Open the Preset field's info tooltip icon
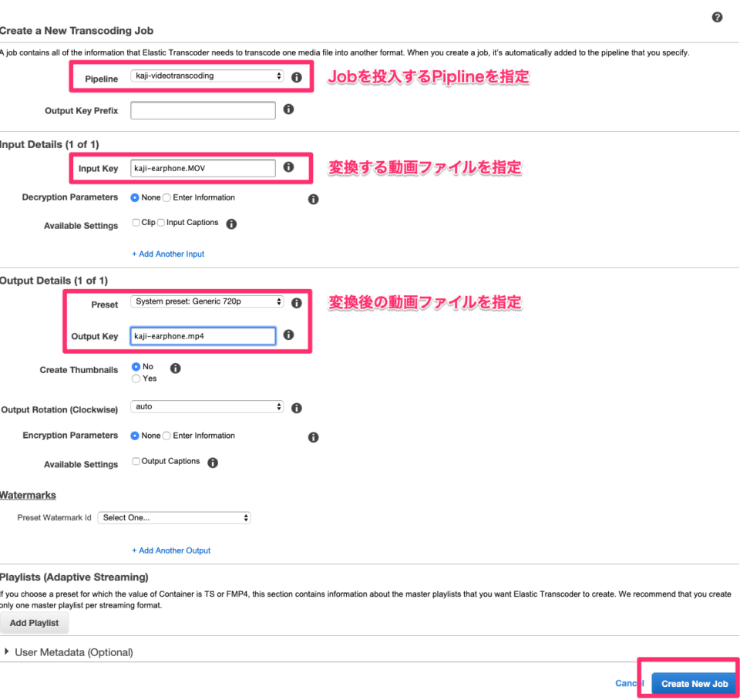740x700 pixels. tap(296, 303)
